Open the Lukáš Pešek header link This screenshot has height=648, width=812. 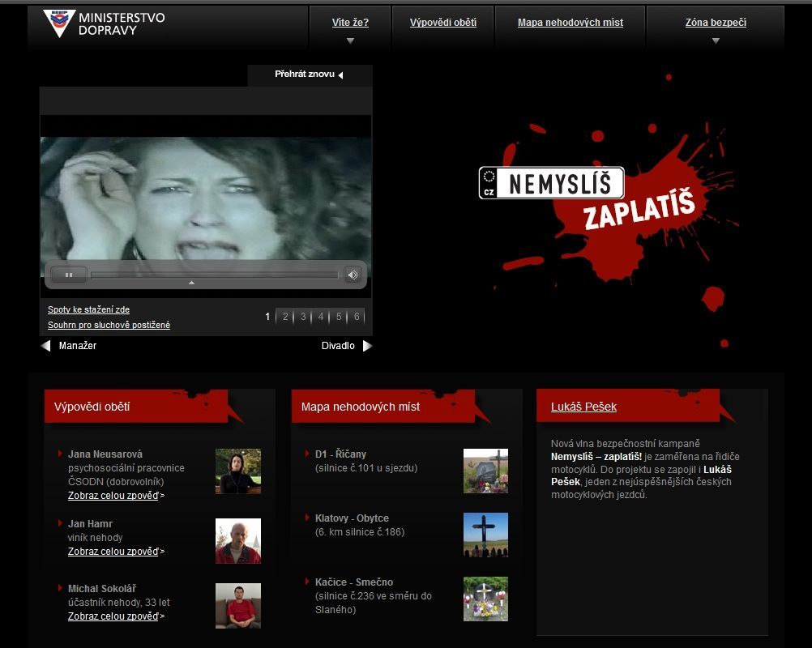tap(583, 407)
